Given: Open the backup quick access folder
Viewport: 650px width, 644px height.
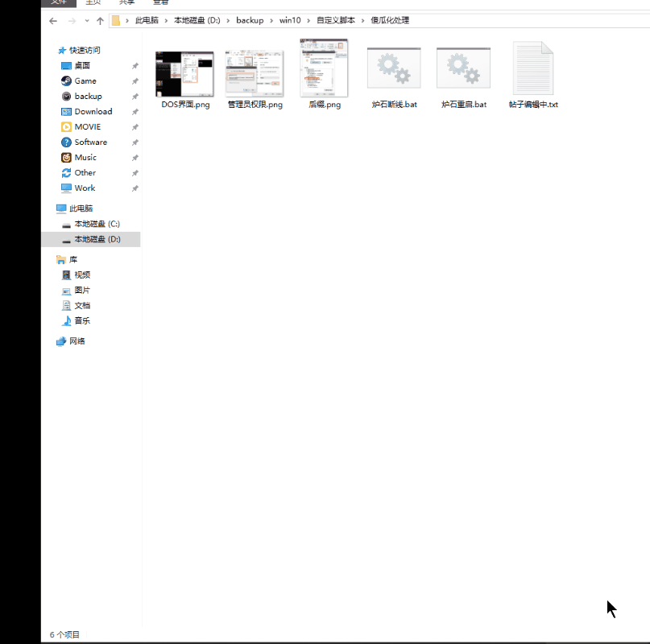Looking at the screenshot, I should (x=88, y=96).
